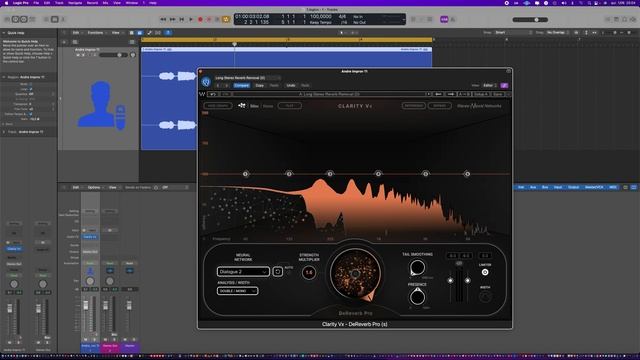640x360 pixels.
Task: Adjust the track header volume slider
Action: coord(112,55)
